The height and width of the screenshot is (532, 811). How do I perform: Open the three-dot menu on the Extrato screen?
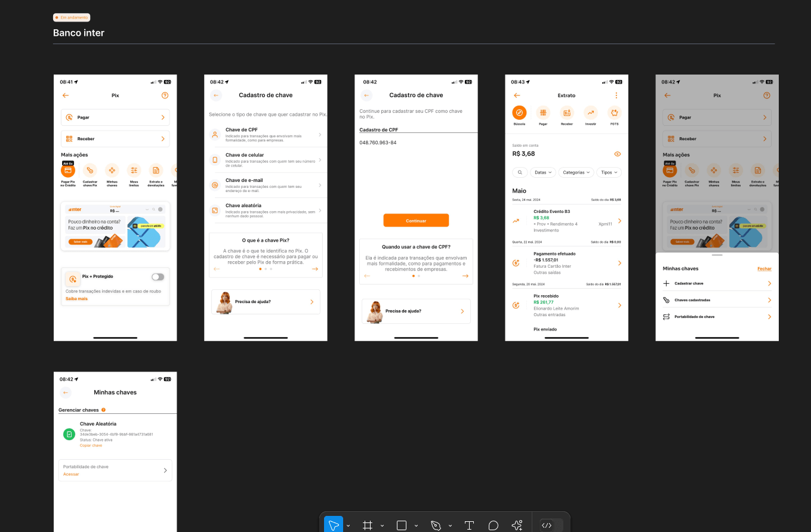[616, 95]
